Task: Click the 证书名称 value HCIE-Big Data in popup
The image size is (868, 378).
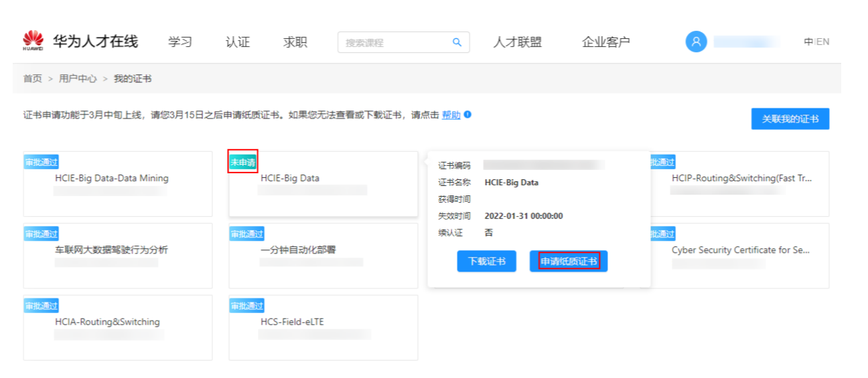Action: [x=512, y=183]
